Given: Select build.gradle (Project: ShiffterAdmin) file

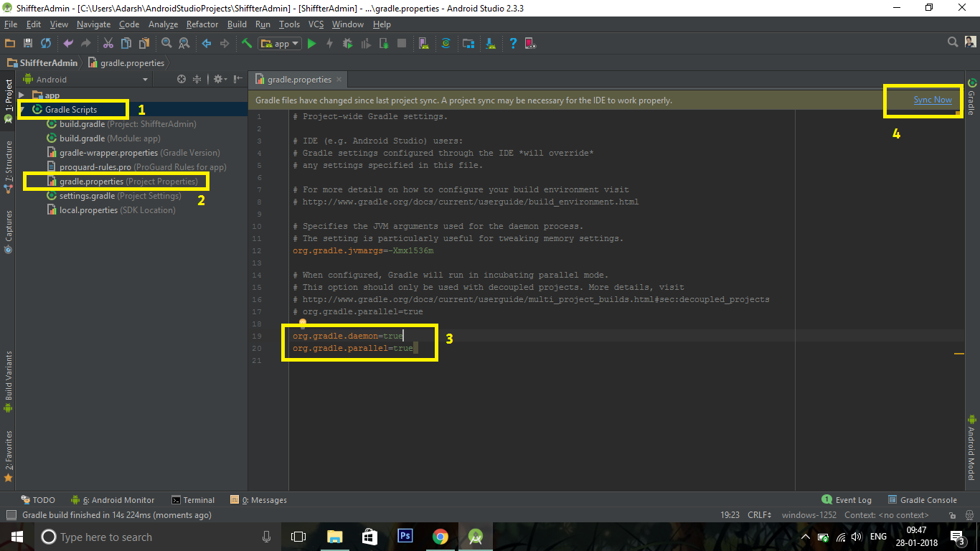Looking at the screenshot, I should [x=122, y=124].
